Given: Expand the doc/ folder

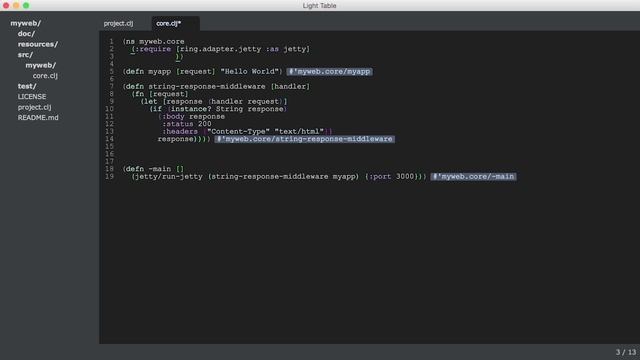Looking at the screenshot, I should click(x=26, y=34).
